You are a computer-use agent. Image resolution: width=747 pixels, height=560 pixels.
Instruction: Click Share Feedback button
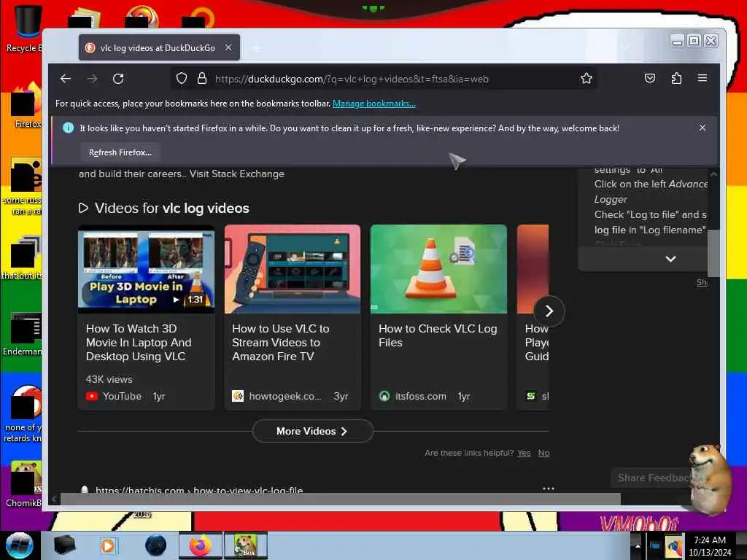[653, 478]
